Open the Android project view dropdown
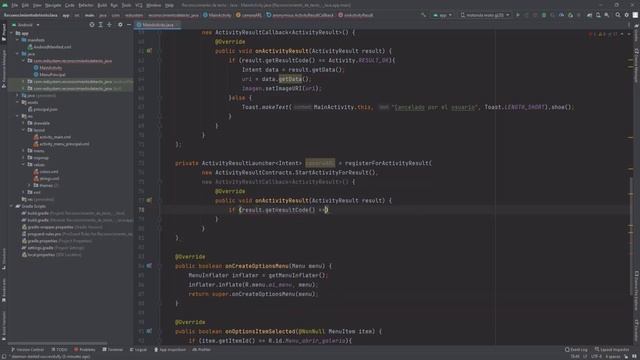640x360 pixels. (x=26, y=25)
